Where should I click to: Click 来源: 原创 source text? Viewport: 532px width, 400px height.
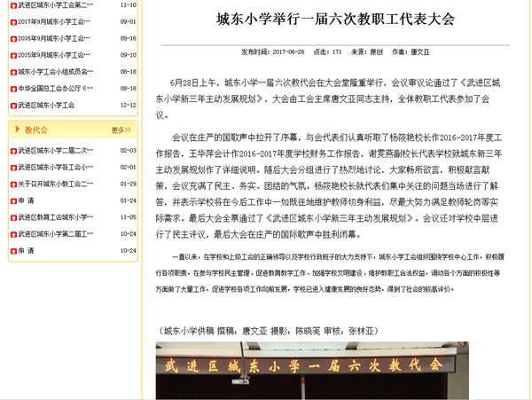coord(367,52)
